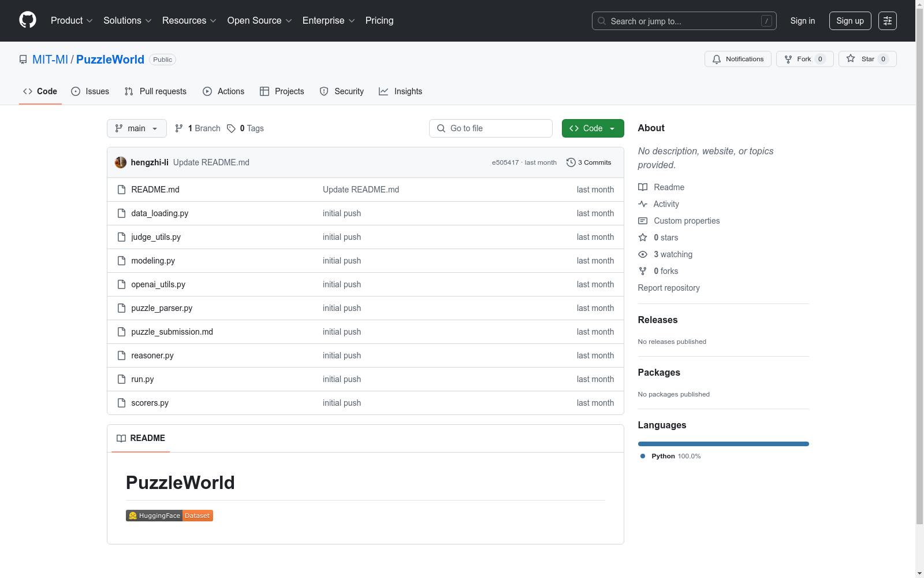Click the pulse icon next to Activity
Viewport: 924px width, 578px height.
(643, 204)
